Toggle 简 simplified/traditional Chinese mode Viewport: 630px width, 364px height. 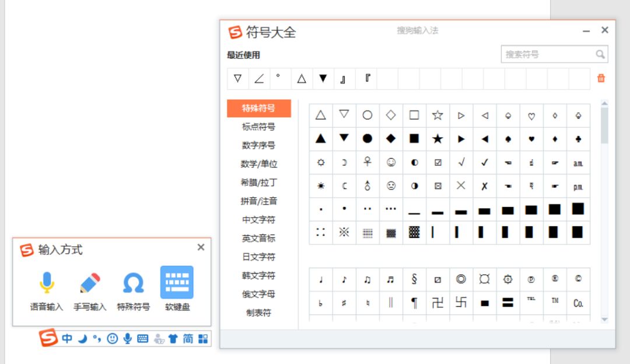click(187, 337)
